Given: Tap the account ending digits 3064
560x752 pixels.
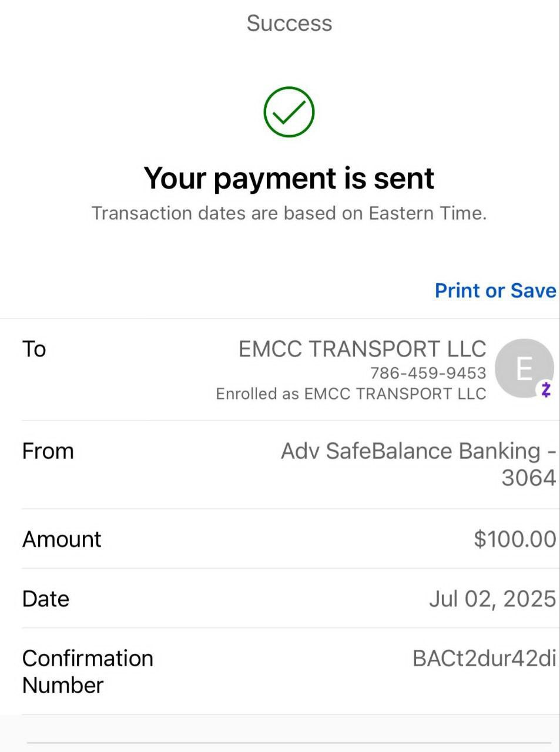Looking at the screenshot, I should coord(528,478).
